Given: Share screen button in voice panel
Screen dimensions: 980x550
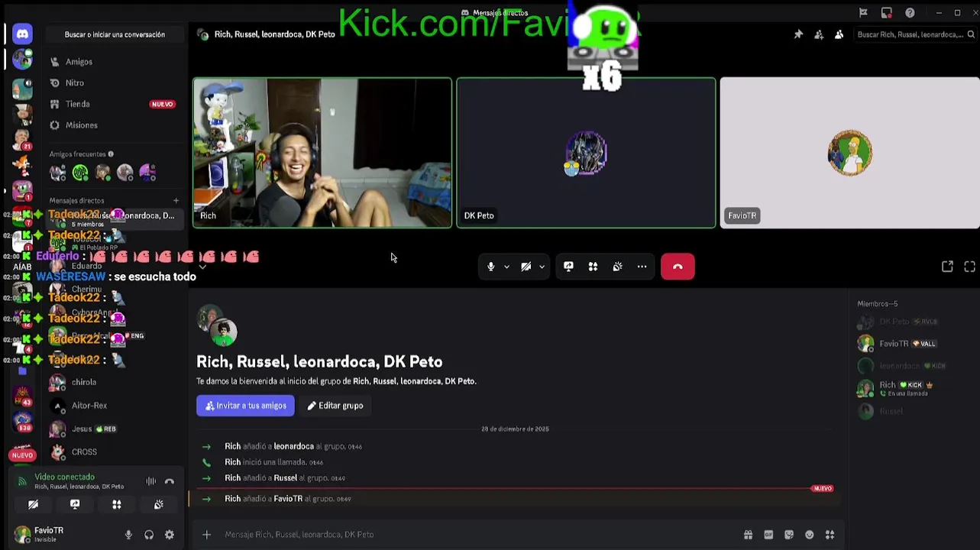Looking at the screenshot, I should [x=75, y=504].
